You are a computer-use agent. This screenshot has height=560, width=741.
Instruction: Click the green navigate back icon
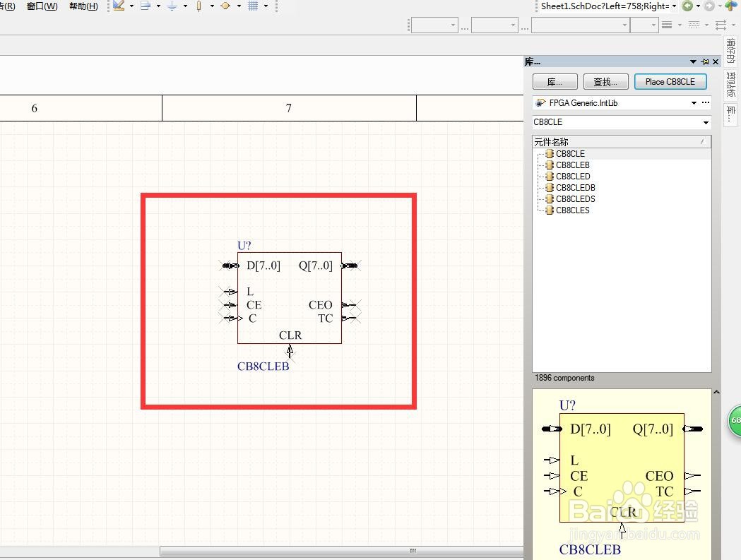point(687,6)
